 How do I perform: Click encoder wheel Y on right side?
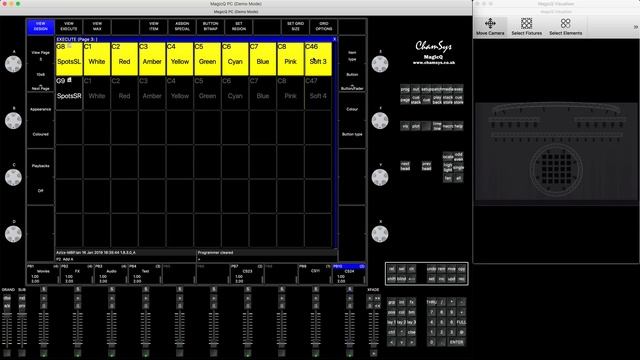tap(380, 178)
